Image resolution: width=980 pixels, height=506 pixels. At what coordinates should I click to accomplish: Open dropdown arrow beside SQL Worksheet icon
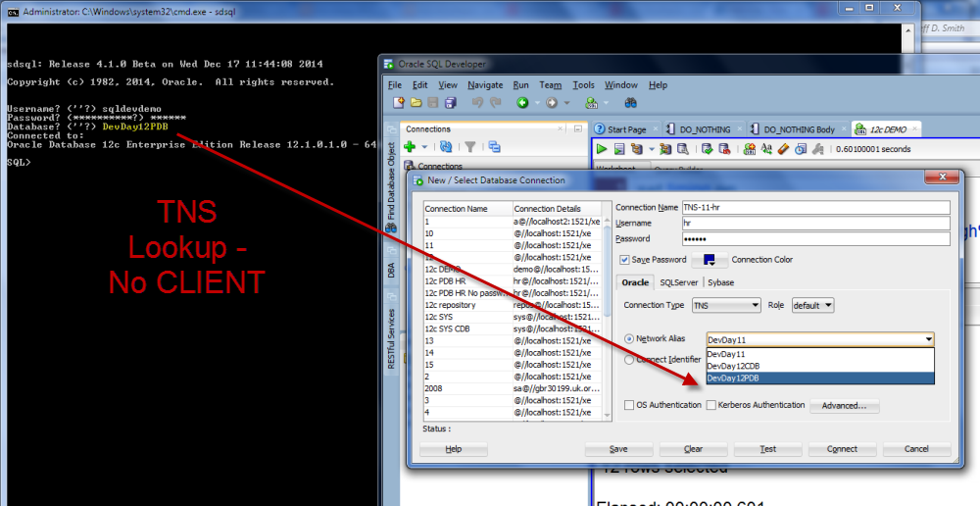pyautogui.click(x=606, y=103)
